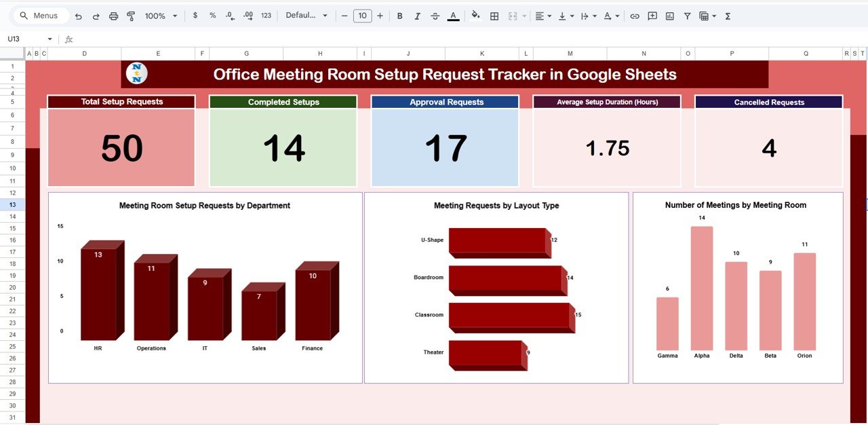
Task: Toggle bold formatting
Action: click(399, 15)
